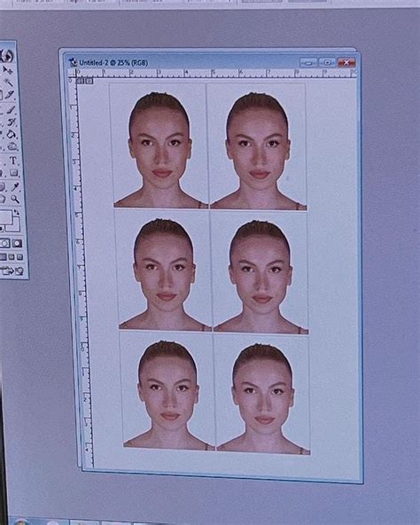
Task: Click the middle-right passport photo
Action: 260,272
